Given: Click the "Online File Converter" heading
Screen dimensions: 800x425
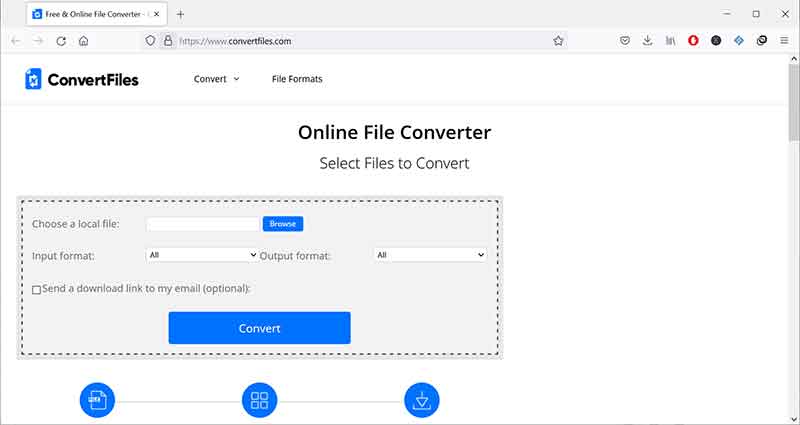Looking at the screenshot, I should tap(394, 133).
